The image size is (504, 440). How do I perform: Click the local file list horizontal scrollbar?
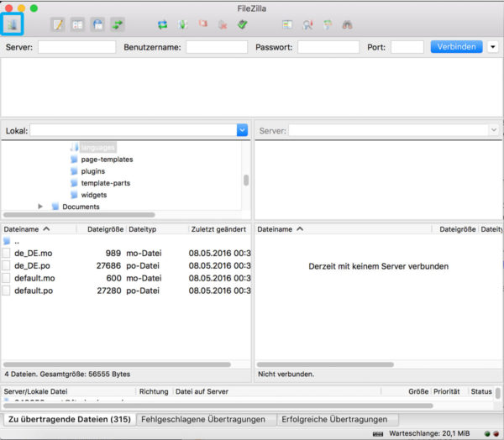click(117, 364)
